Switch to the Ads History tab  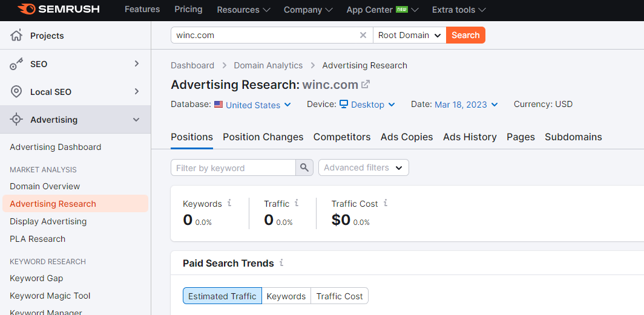pos(470,137)
